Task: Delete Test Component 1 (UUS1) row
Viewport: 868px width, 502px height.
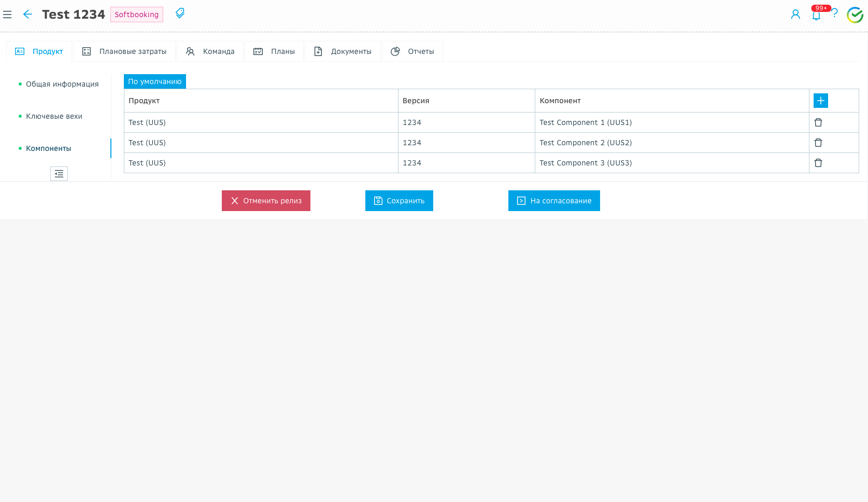Action: coord(818,122)
